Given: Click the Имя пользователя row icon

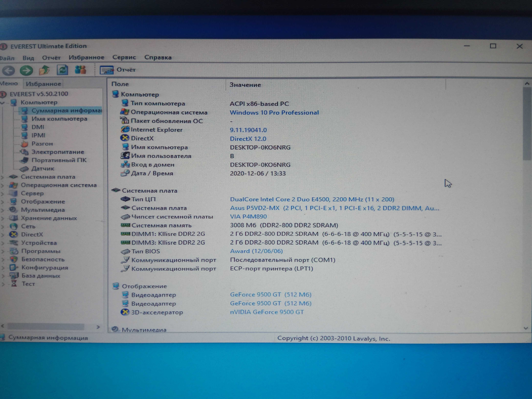Looking at the screenshot, I should pos(125,156).
